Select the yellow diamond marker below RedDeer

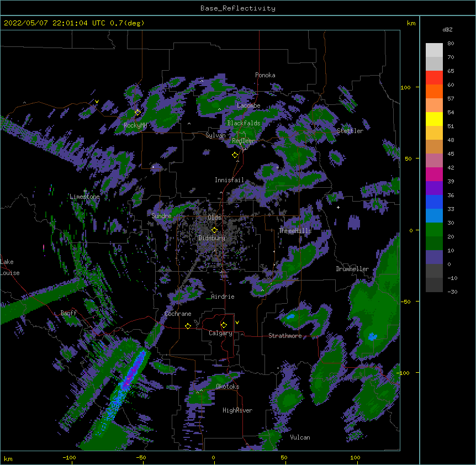tap(235, 155)
